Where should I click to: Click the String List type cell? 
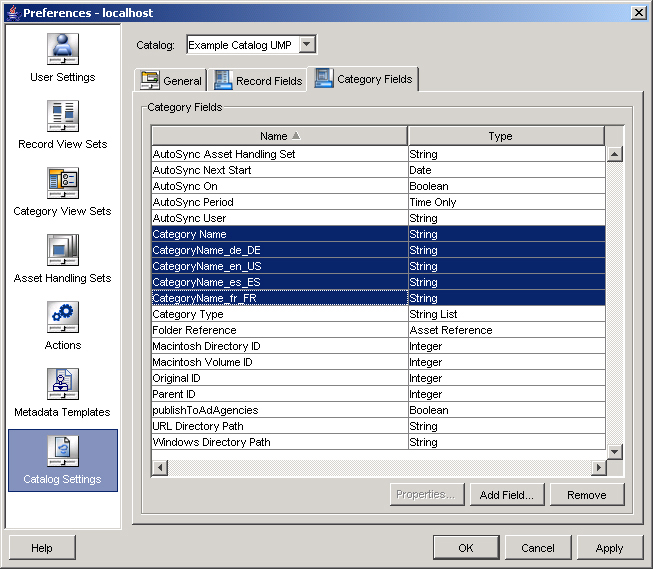point(506,314)
